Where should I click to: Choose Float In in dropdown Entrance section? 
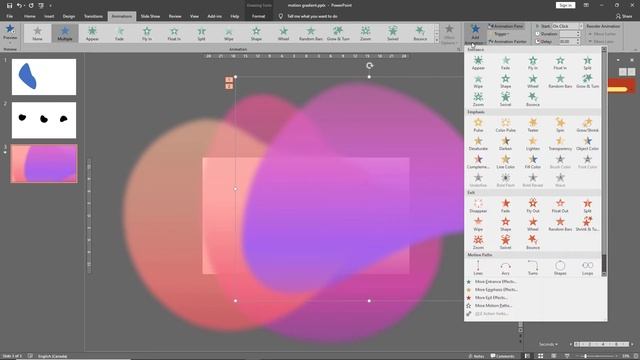(560, 63)
